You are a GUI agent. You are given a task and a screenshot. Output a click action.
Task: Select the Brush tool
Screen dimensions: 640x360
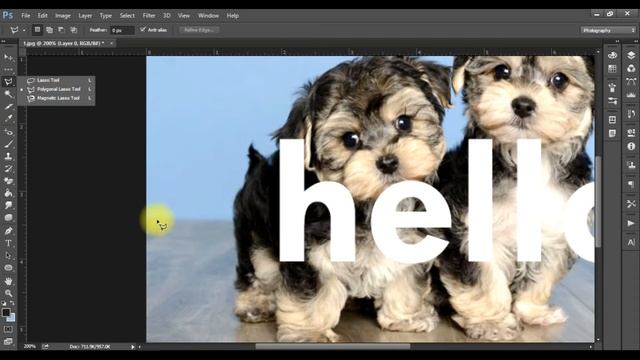[8, 144]
